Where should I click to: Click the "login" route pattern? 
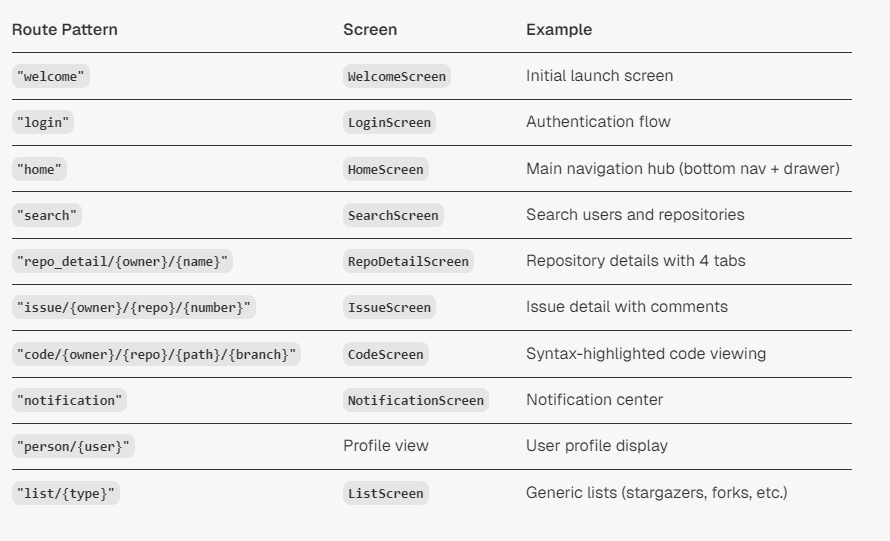click(x=43, y=122)
